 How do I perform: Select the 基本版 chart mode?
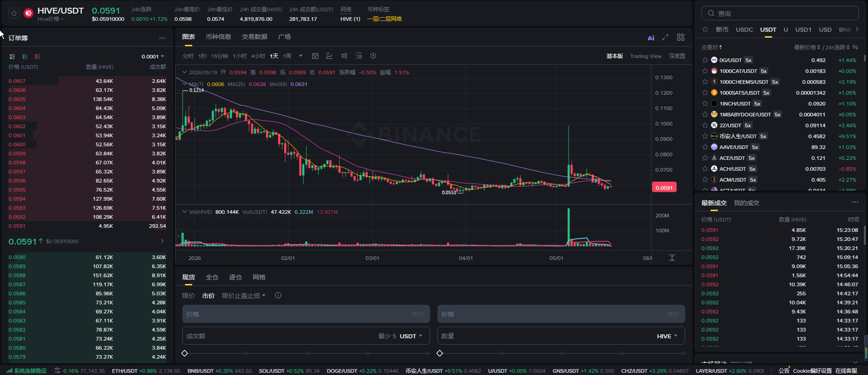(615, 56)
